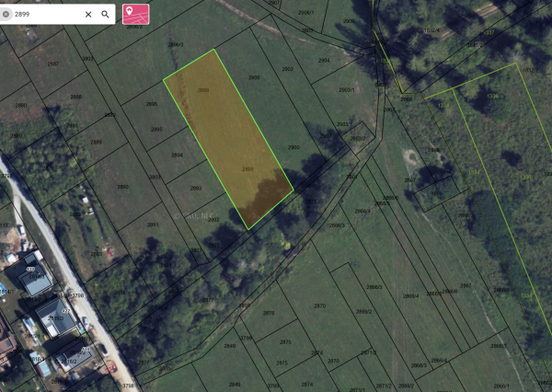Select parcel labeled 2883

97,254
